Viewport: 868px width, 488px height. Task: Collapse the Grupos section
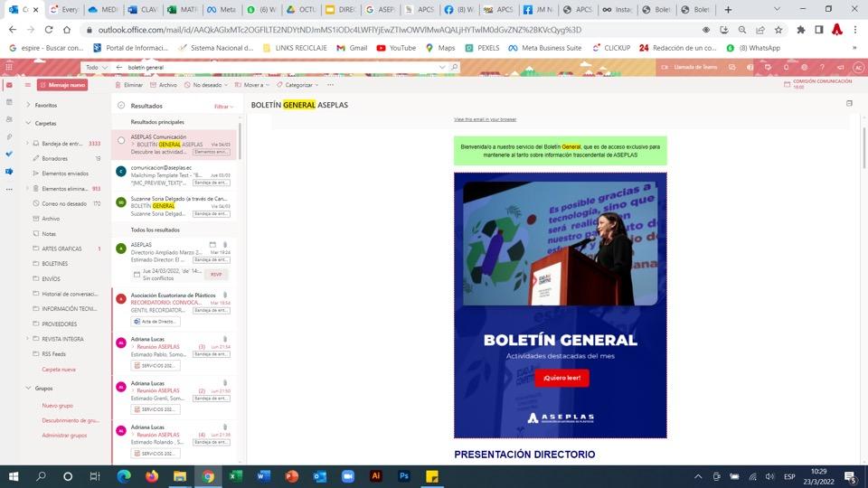point(28,388)
